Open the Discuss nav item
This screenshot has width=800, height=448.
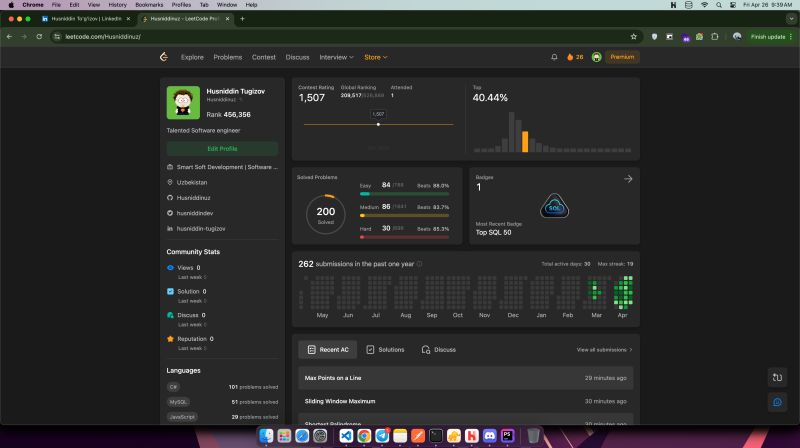pos(297,57)
